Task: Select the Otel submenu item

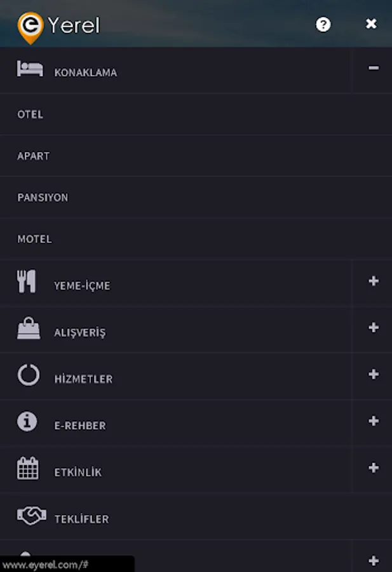Action: click(x=196, y=114)
